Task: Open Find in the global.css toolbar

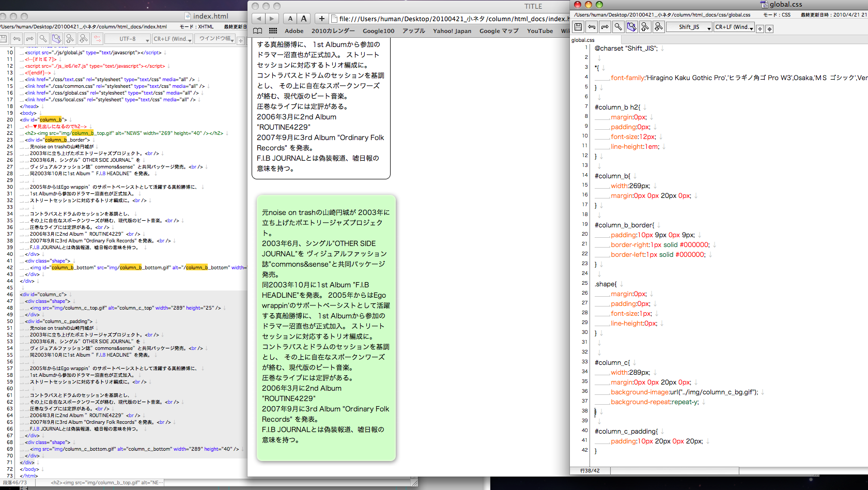Action: (618, 27)
